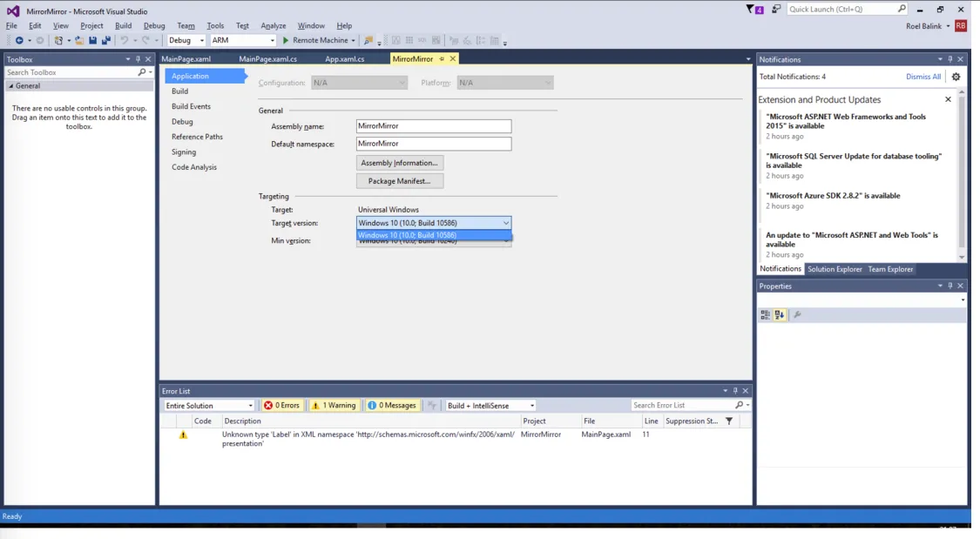Open the ARM platform dropdown
Screen dimensions: 980x539
(242, 41)
